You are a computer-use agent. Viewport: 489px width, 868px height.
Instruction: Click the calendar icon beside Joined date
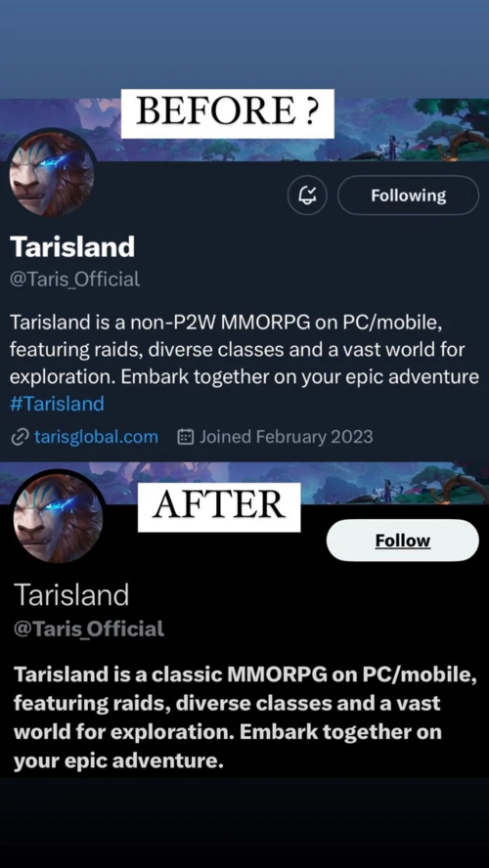[x=185, y=437]
